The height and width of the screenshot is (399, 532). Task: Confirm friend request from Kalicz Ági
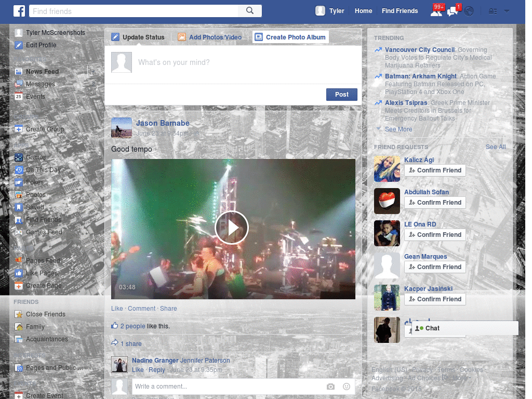pyautogui.click(x=435, y=170)
